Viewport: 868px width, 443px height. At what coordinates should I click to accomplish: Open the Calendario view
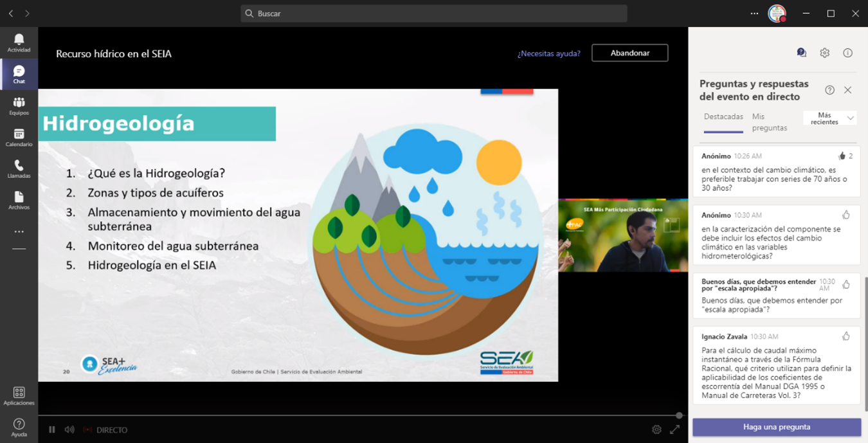[x=19, y=137]
